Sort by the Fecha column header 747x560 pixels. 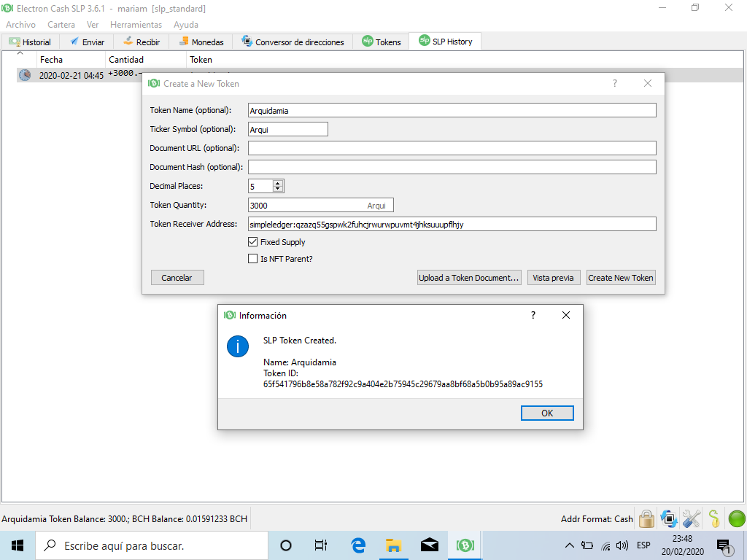pos(71,60)
